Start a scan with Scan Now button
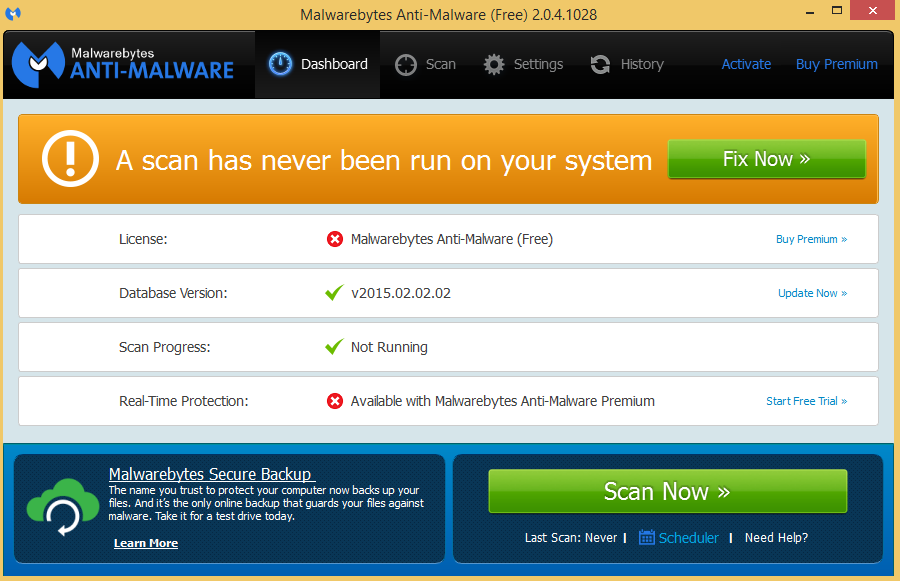The width and height of the screenshot is (900, 581). coord(668,491)
